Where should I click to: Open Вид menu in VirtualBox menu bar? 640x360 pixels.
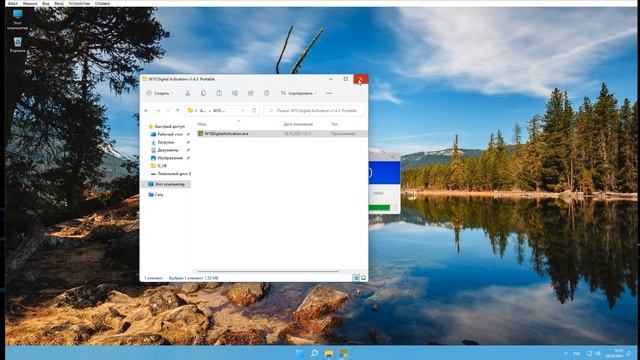[46, 3]
